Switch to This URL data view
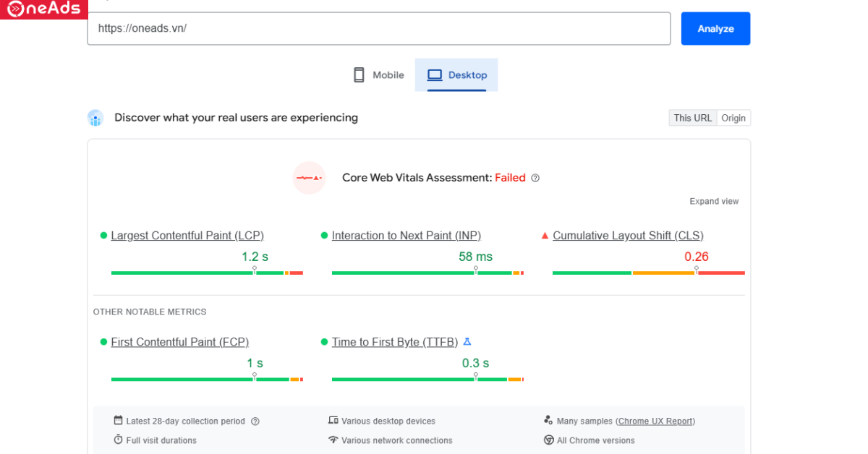Viewport: 868px width, 454px height. click(x=692, y=118)
